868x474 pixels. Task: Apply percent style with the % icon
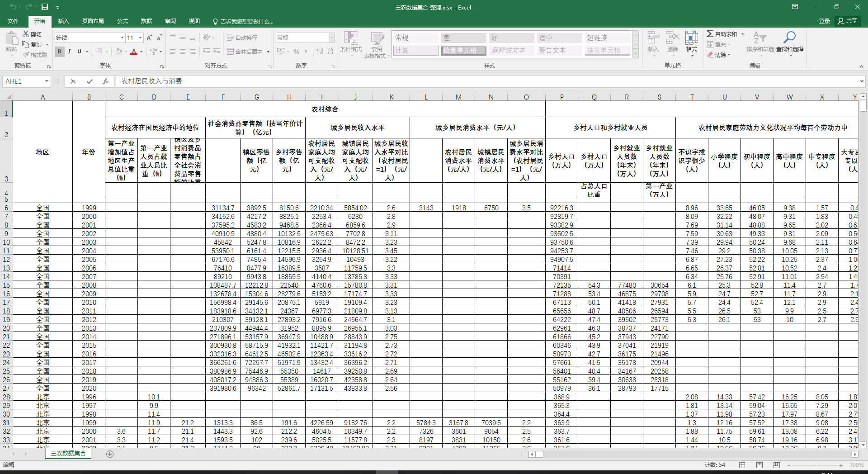click(296, 52)
